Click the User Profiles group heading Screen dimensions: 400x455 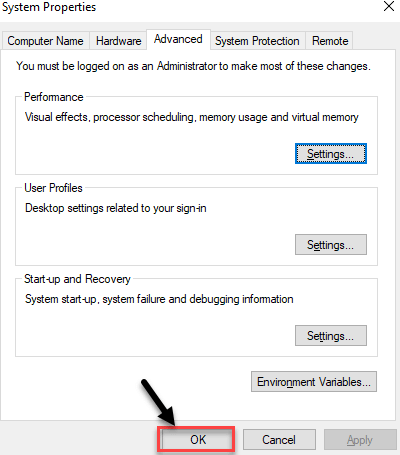53,188
